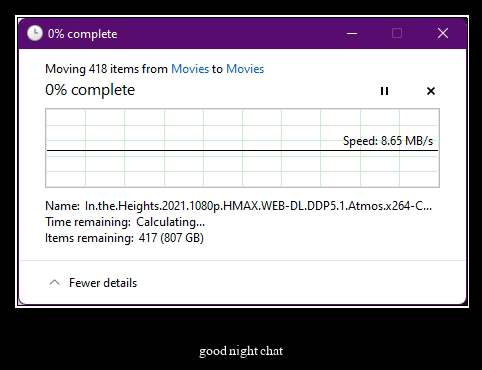Click the Fewer details text
This screenshot has width=482, height=370.
[x=103, y=283]
